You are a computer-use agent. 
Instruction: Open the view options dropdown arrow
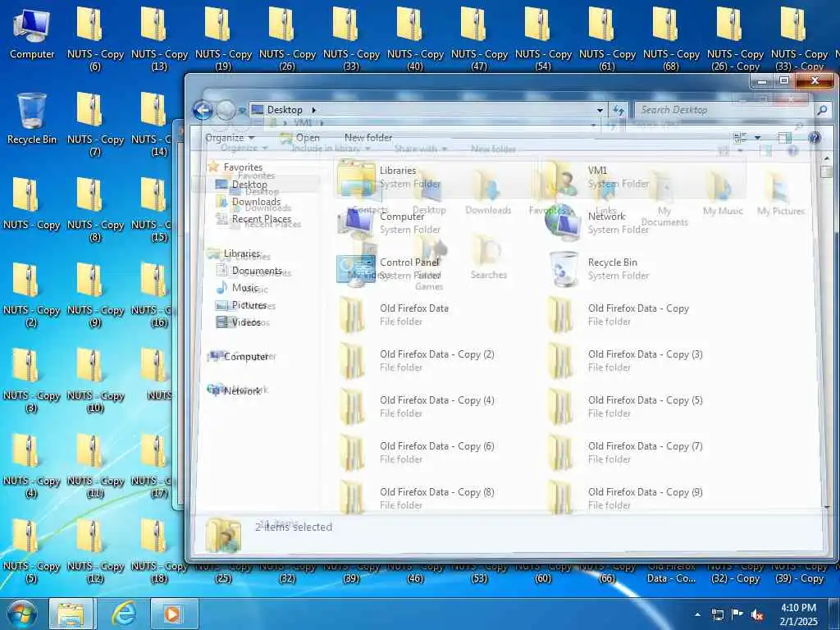click(x=757, y=138)
